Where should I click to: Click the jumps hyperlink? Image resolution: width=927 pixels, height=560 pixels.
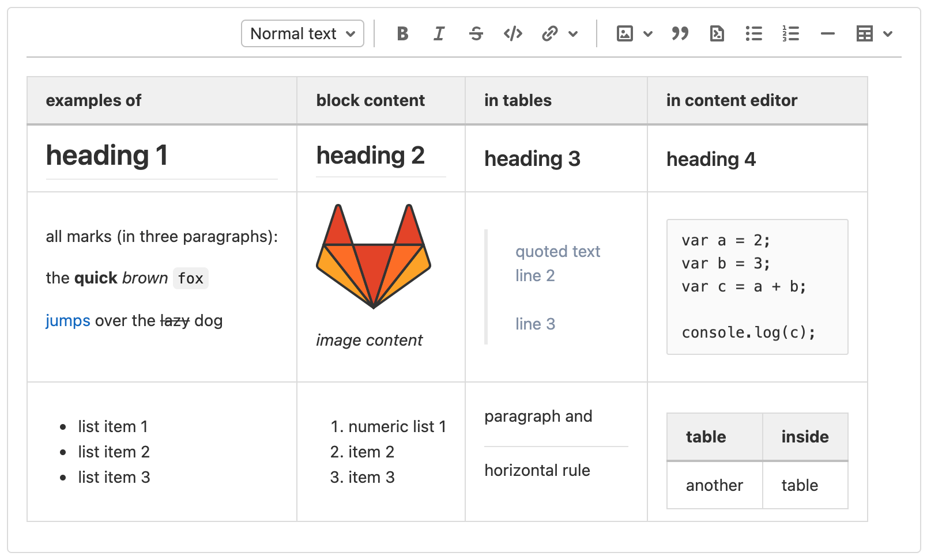(x=67, y=321)
